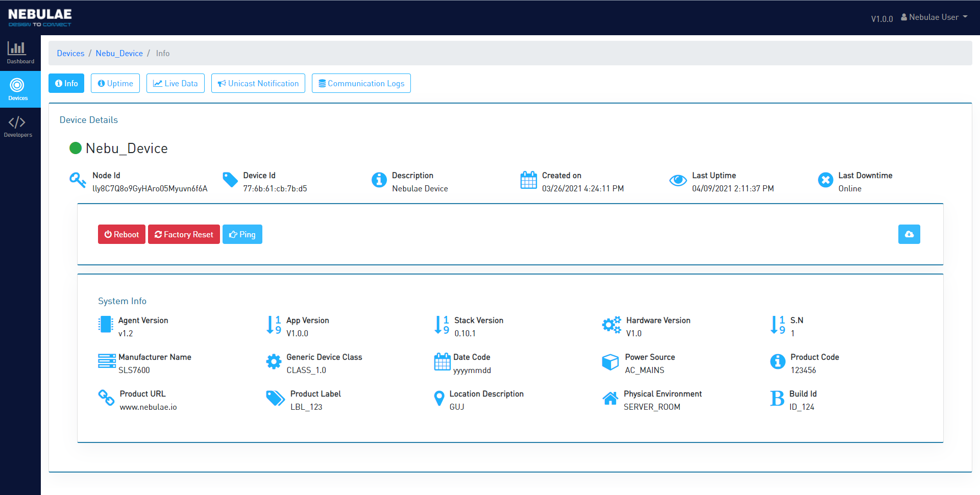The height and width of the screenshot is (495, 980).
Task: Click the S.N numeric sort icon
Action: pos(778,325)
